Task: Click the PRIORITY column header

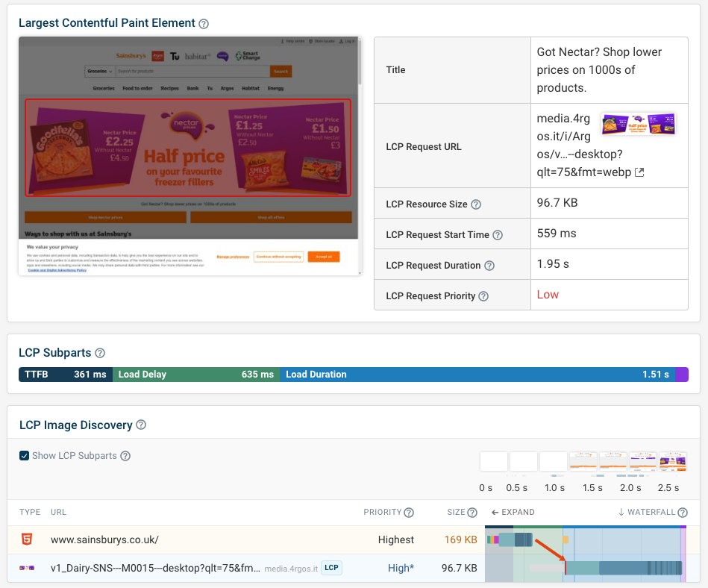Action: point(383,512)
